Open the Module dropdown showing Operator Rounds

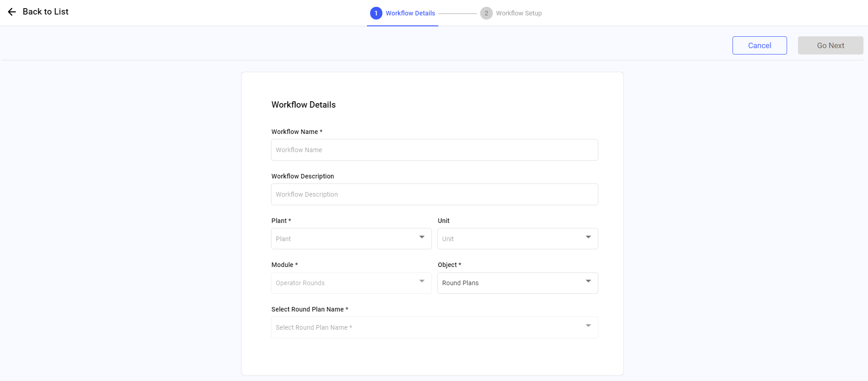346,283
